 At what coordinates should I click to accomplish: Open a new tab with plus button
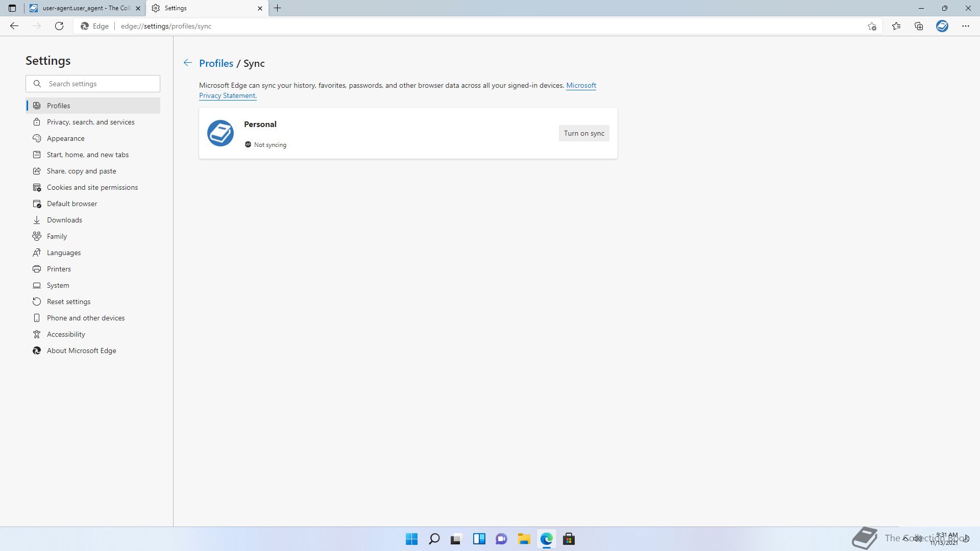tap(277, 8)
